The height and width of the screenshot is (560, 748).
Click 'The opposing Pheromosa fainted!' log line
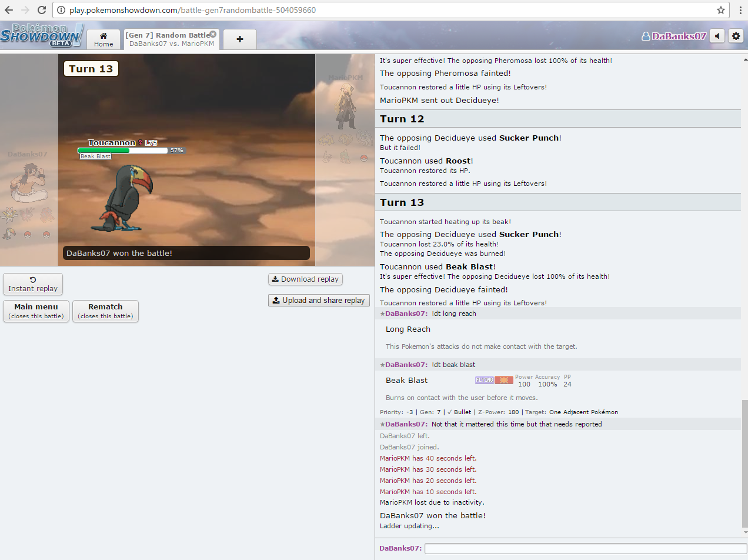445,74
